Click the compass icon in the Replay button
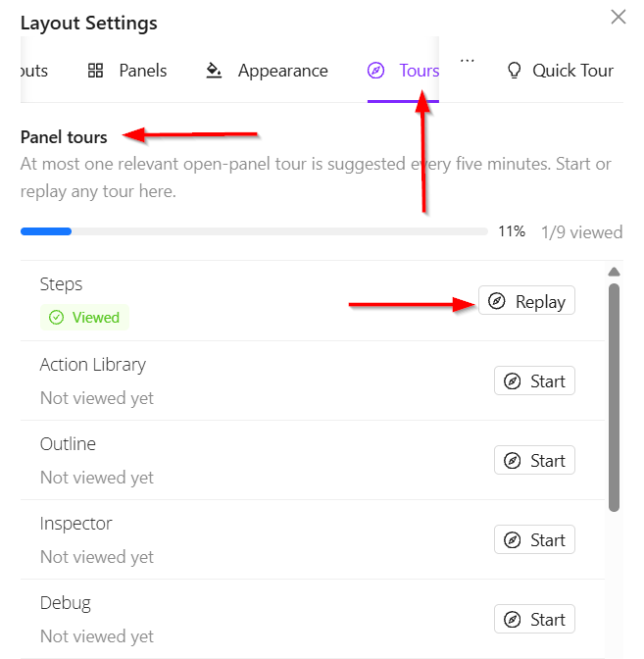The width and height of the screenshot is (644, 659). tap(497, 301)
